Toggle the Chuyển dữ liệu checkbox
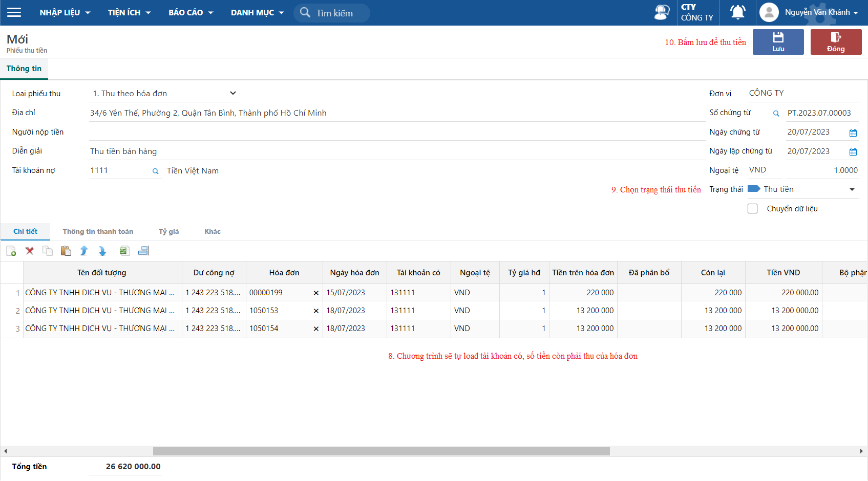 point(752,209)
